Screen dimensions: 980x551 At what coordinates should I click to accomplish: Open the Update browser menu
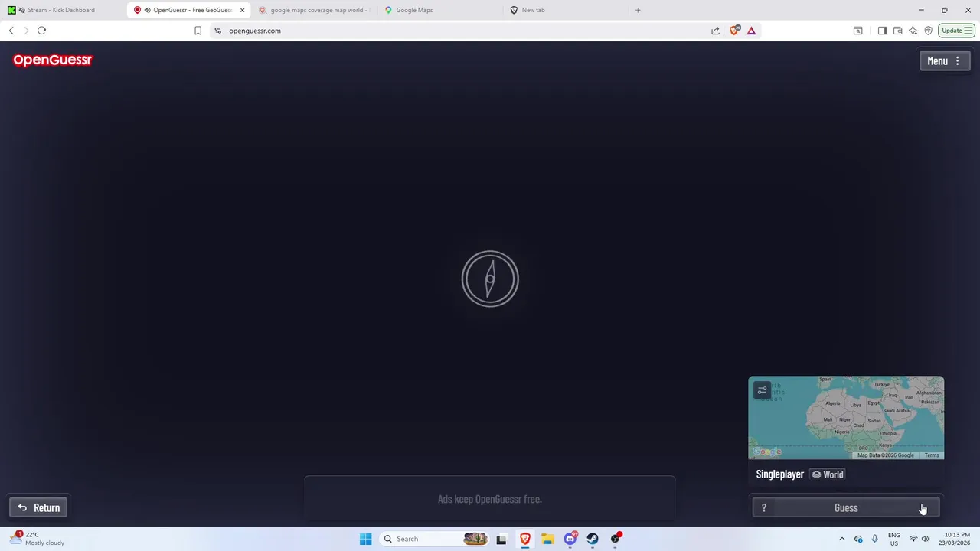pos(957,31)
